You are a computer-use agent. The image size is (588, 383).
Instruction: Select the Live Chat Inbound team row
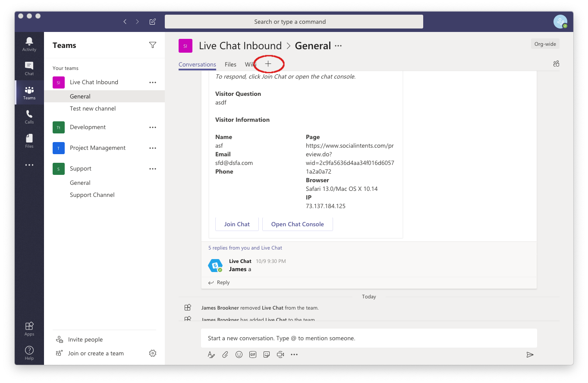104,82
